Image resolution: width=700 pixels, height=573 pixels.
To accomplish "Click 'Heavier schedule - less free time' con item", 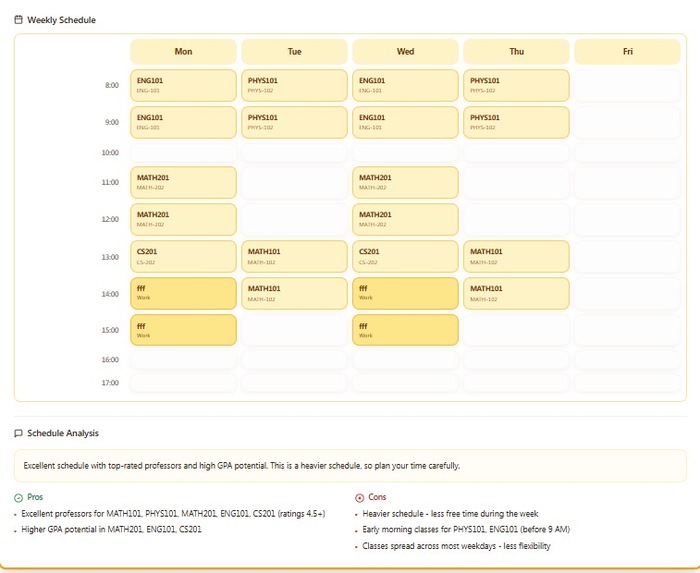I will tap(450, 514).
